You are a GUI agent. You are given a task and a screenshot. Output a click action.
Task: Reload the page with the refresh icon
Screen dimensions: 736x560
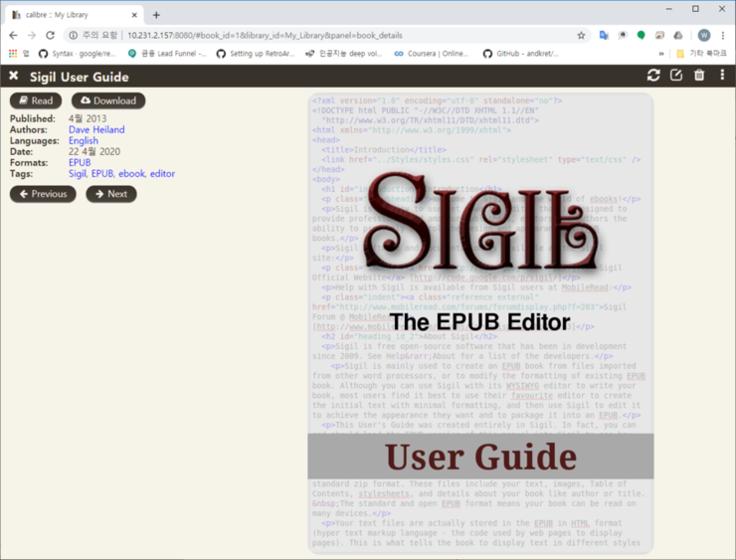click(x=50, y=35)
